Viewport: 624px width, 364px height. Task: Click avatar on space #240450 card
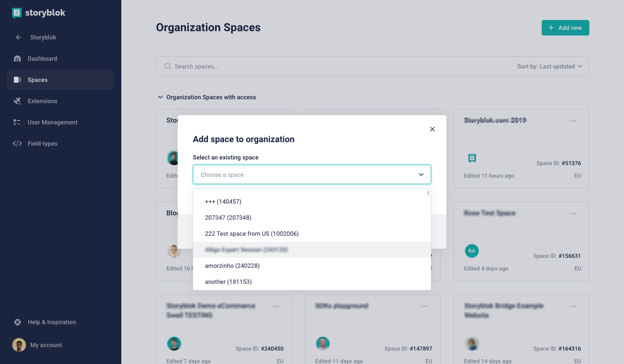point(174,344)
